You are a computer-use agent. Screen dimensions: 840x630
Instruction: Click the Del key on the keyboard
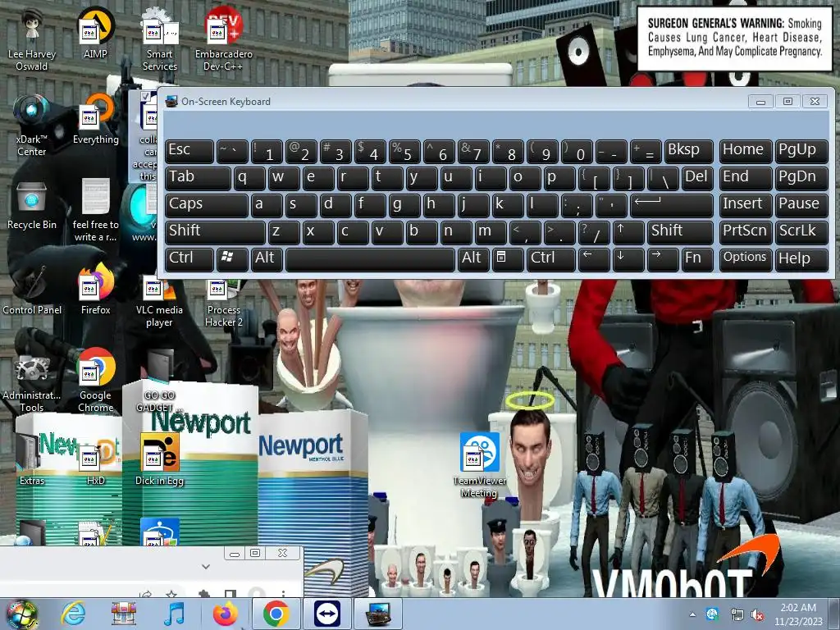(x=697, y=178)
